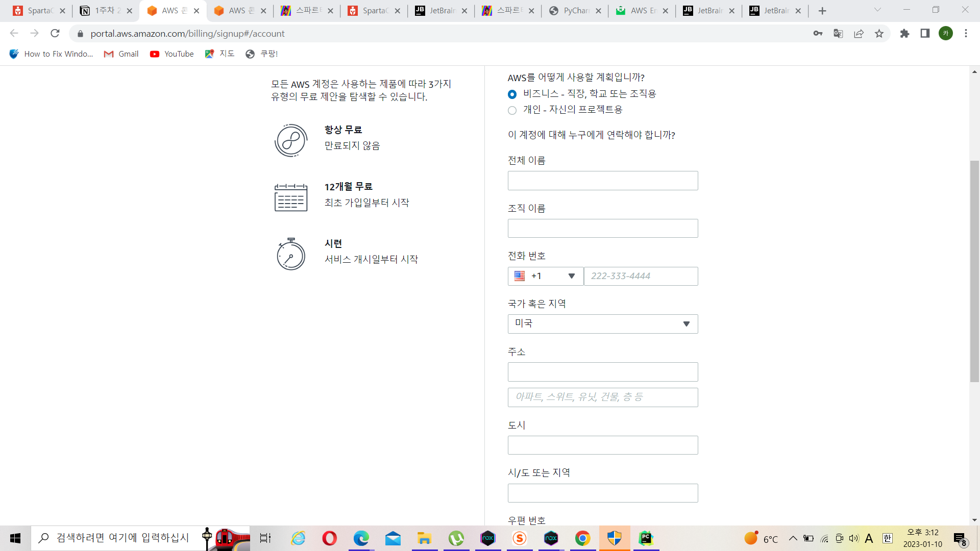Open the new tab plus button
The height and width of the screenshot is (551, 980).
click(822, 11)
